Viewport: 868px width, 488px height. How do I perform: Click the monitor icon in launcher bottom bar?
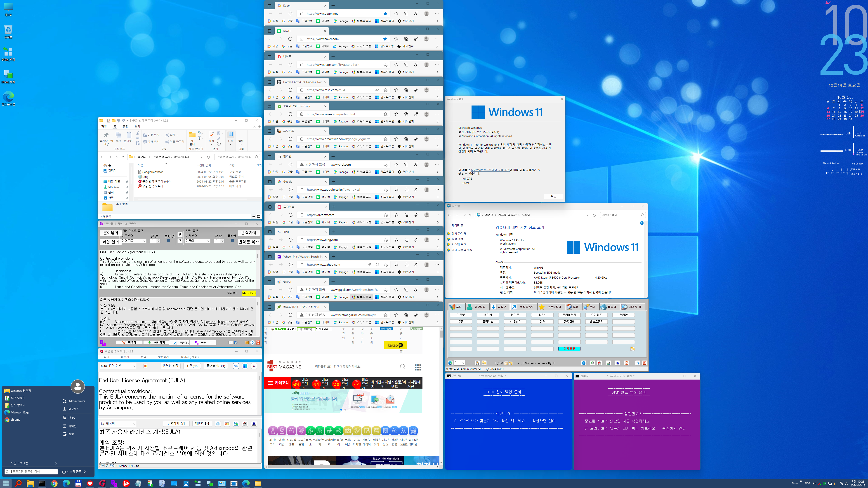click(x=617, y=363)
